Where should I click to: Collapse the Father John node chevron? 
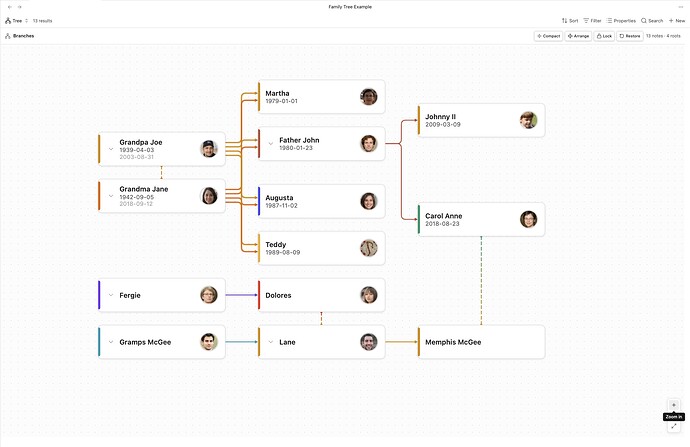[x=270, y=142]
